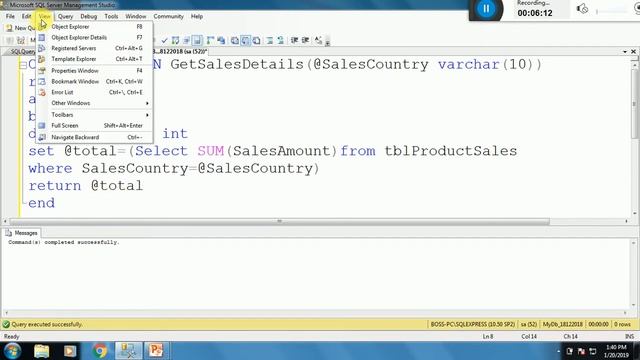Click the MyDb_18122018 status bar entry
Viewport: 640px width, 360px height.
pos(562,324)
